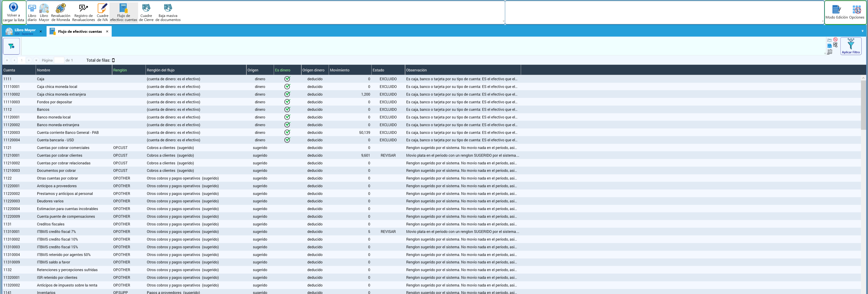The image size is (868, 294).
Task: Open Libro Mayor toolbar icon
Action: [x=44, y=12]
